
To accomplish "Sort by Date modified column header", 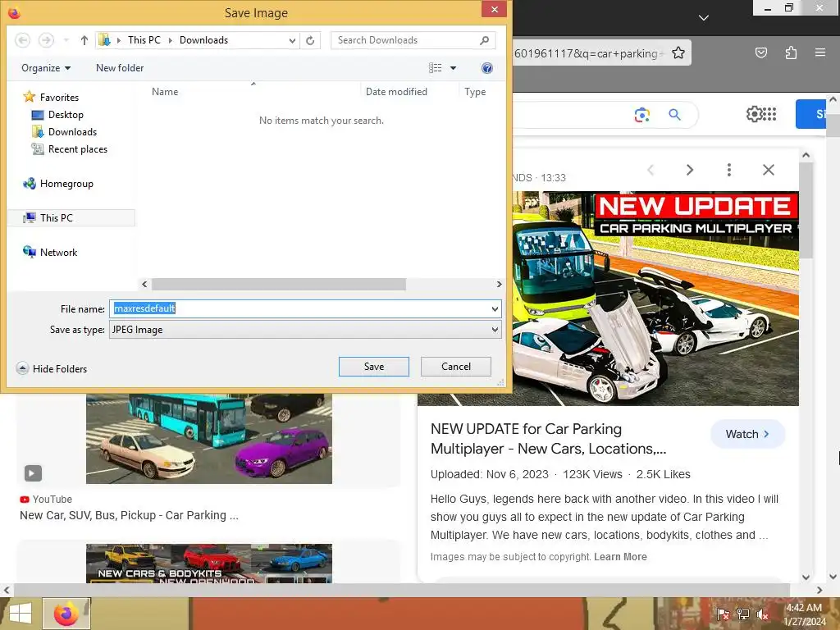I will (396, 92).
